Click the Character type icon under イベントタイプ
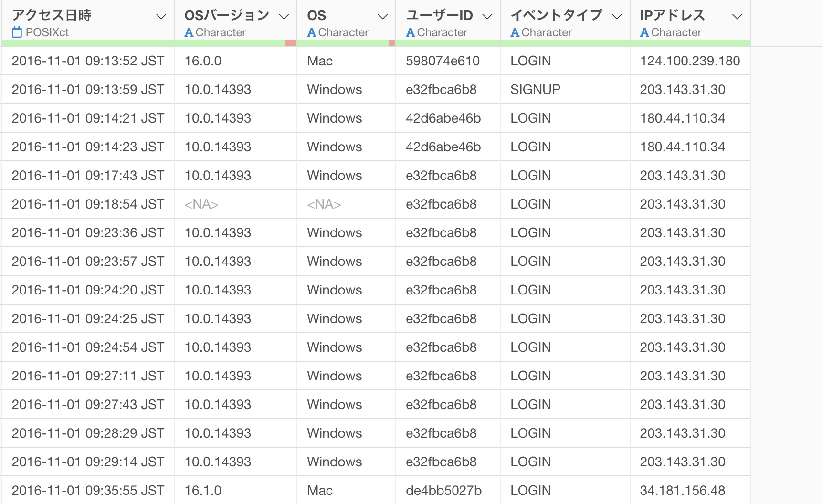 click(x=515, y=32)
